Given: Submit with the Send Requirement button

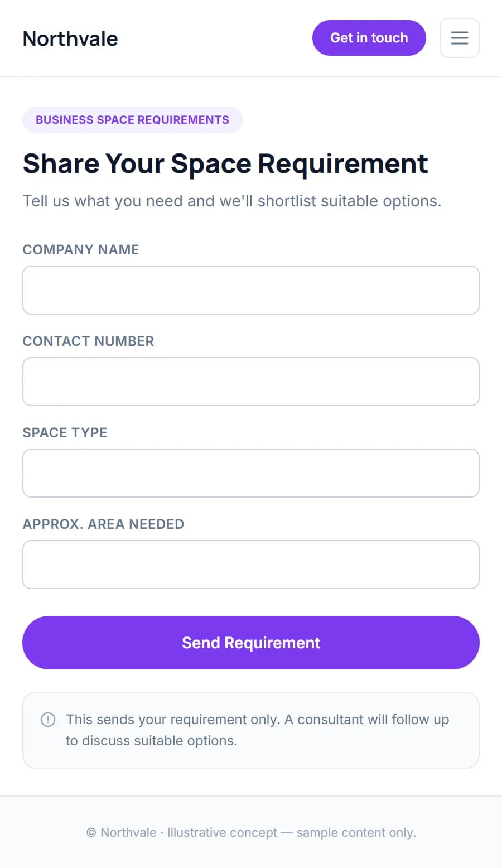Looking at the screenshot, I should click(x=251, y=643).
